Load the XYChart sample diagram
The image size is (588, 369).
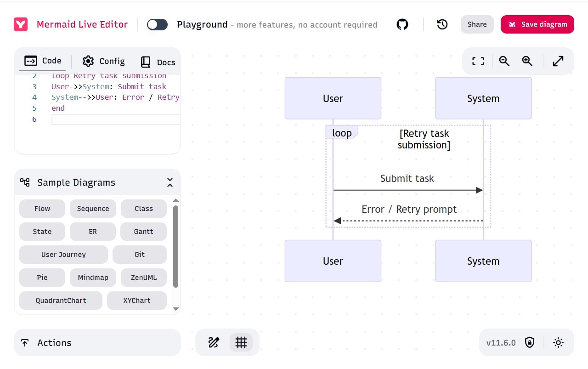(137, 301)
